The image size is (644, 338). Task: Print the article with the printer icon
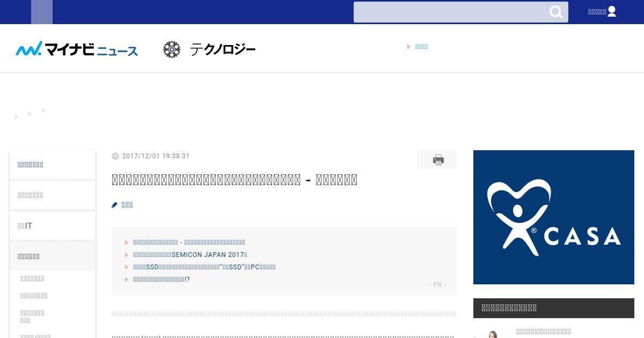[437, 160]
